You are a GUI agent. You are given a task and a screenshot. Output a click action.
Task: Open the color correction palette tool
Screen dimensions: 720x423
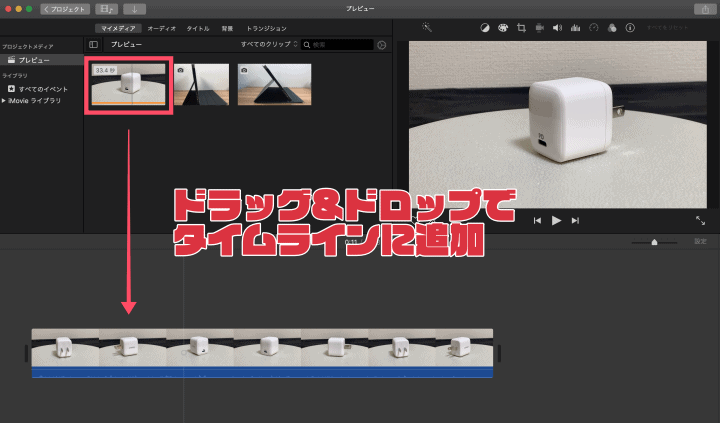coord(503,28)
